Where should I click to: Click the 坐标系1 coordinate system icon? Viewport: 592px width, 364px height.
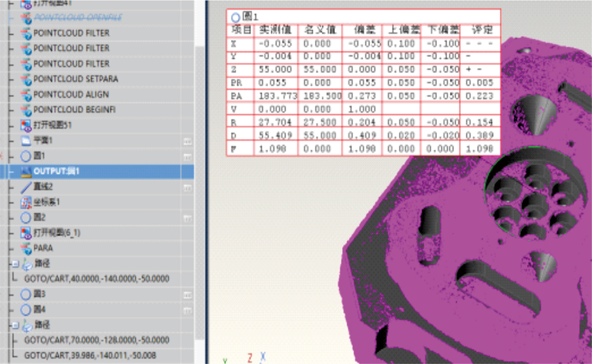coord(26,202)
